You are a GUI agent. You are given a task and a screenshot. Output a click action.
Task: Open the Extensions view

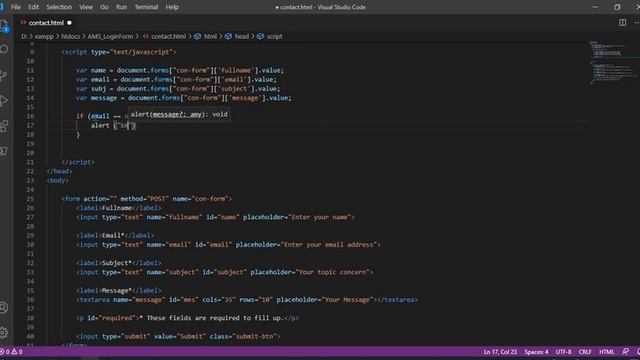pos(4,126)
